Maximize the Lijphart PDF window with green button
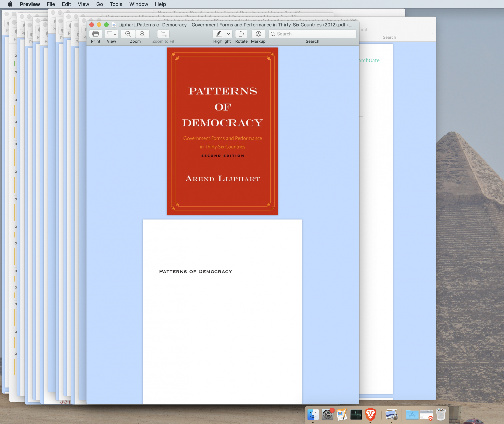This screenshot has height=424, width=504. [106, 25]
